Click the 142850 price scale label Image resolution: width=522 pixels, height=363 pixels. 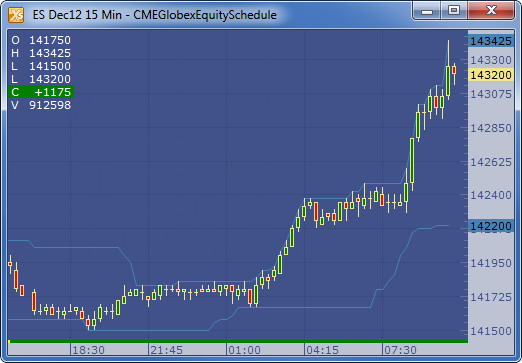[491, 128]
